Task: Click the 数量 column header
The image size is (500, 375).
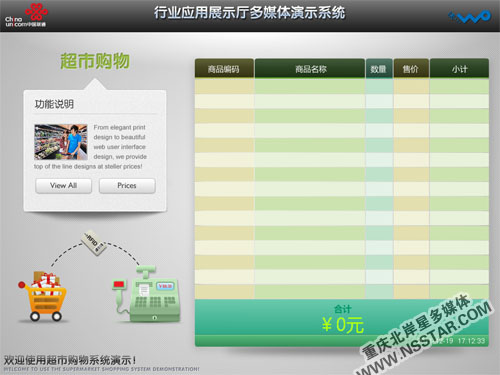Action: tap(379, 69)
